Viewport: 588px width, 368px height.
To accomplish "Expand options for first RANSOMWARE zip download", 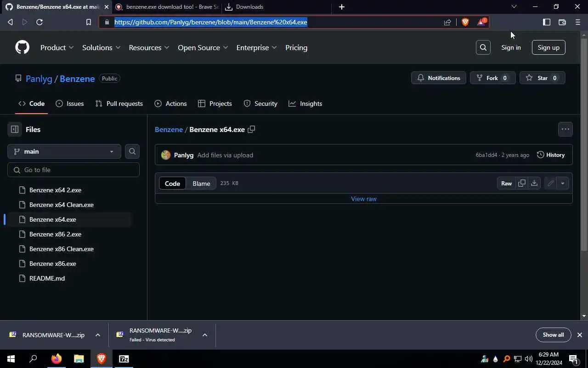I will pos(98,335).
